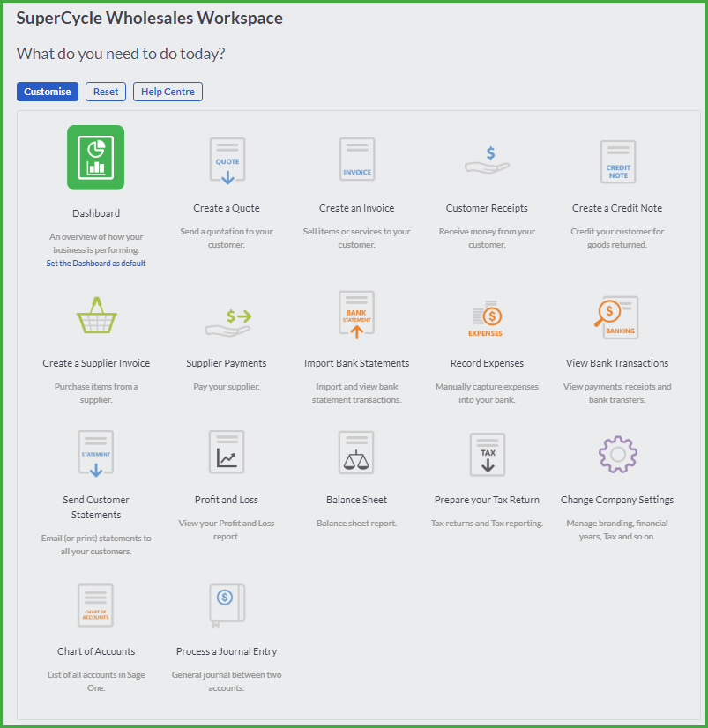Select the 'Profit and Loss' title text

click(x=227, y=500)
